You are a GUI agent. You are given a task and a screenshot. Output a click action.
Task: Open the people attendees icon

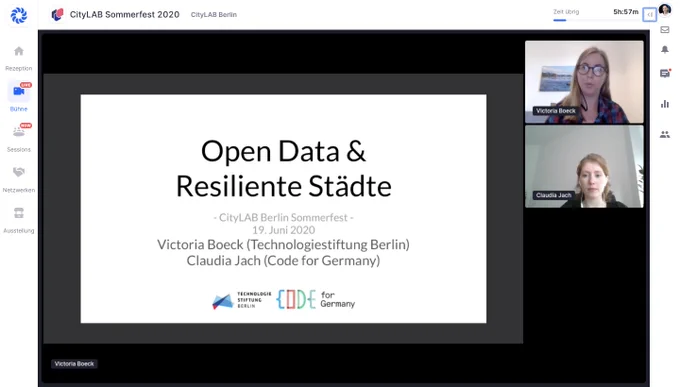[665, 134]
